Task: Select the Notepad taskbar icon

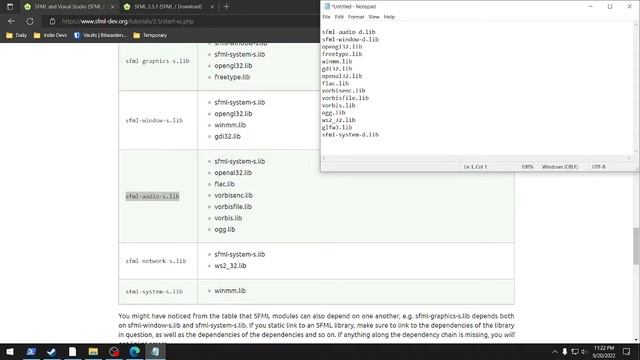Action: pos(156,351)
